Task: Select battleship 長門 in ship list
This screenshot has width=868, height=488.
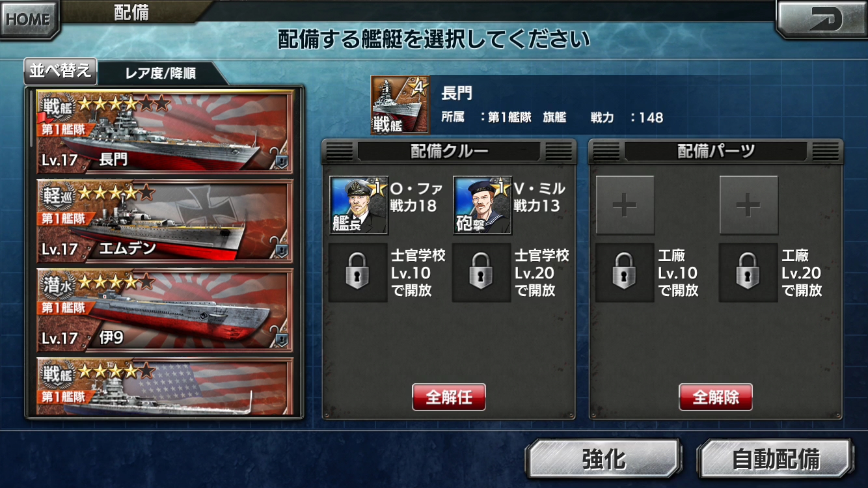Action: pyautogui.click(x=165, y=132)
